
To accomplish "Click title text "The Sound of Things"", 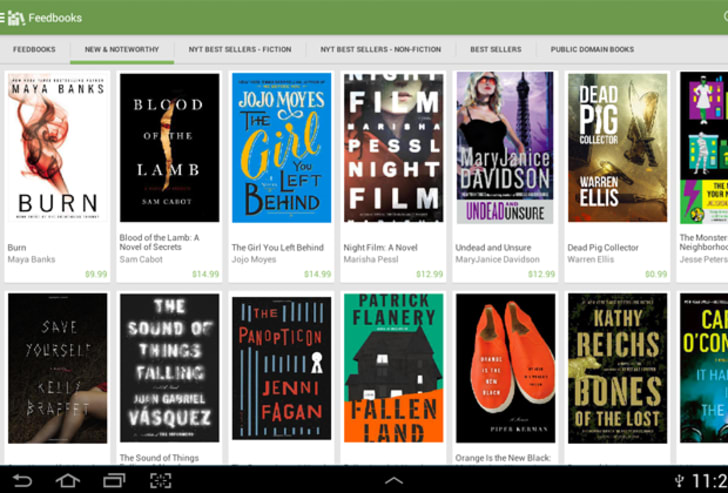I will click(159, 458).
